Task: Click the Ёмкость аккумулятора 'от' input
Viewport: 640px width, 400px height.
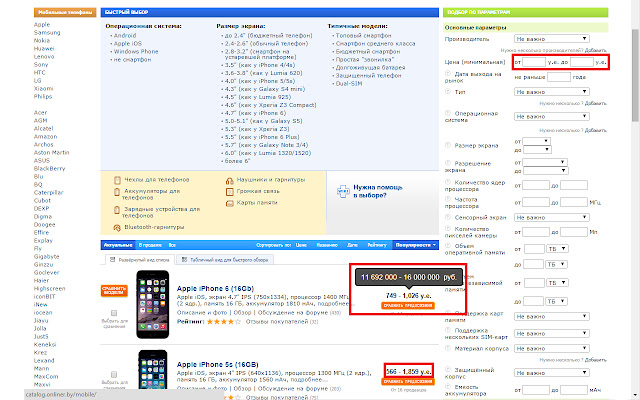Action: [x=536, y=390]
